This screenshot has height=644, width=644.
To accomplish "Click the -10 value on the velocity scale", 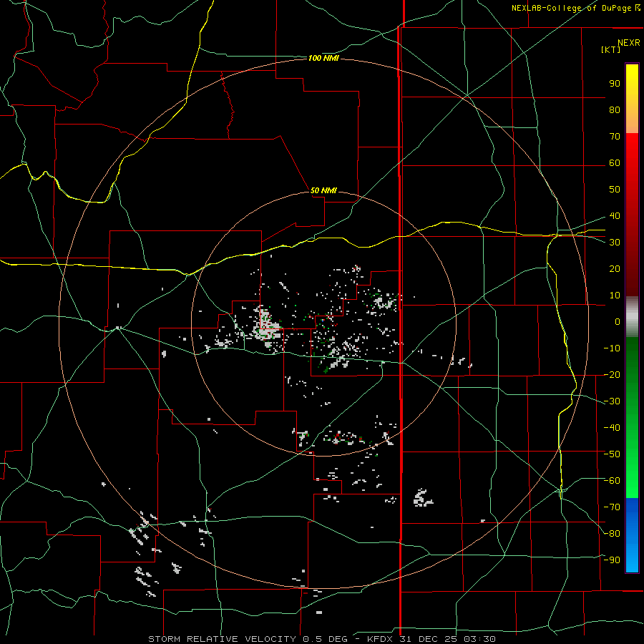I will click(x=612, y=348).
